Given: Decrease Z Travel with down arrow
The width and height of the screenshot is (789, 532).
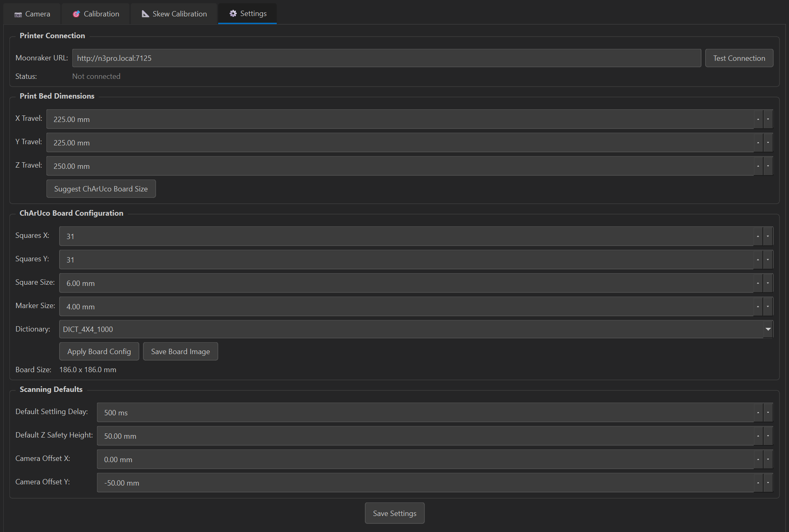Looking at the screenshot, I should [768, 166].
